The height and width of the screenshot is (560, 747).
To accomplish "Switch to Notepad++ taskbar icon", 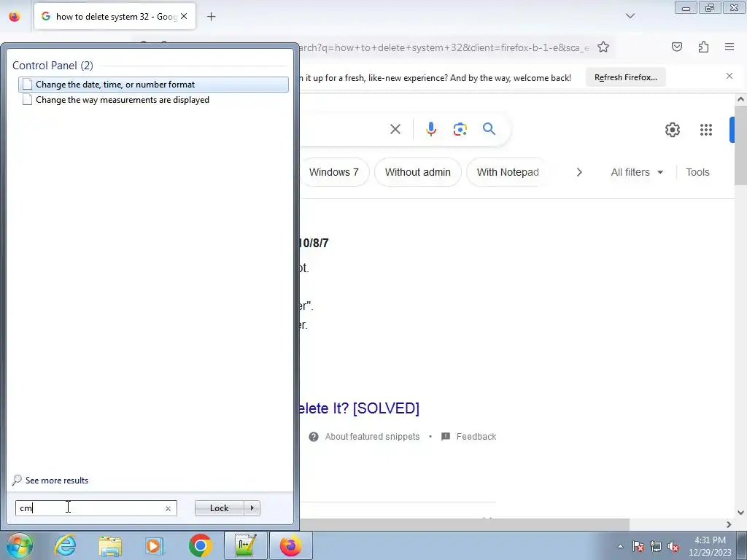I will 245,545.
